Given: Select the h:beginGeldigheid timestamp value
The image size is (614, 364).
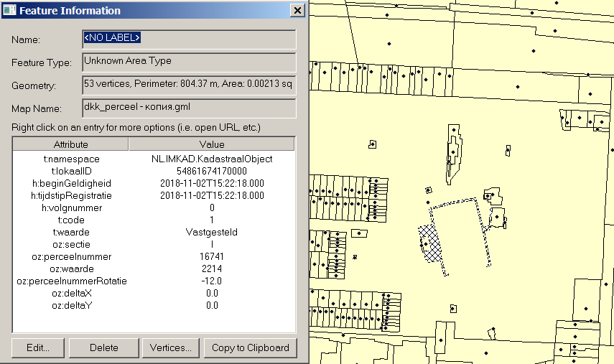Looking at the screenshot, I should coord(211,183).
